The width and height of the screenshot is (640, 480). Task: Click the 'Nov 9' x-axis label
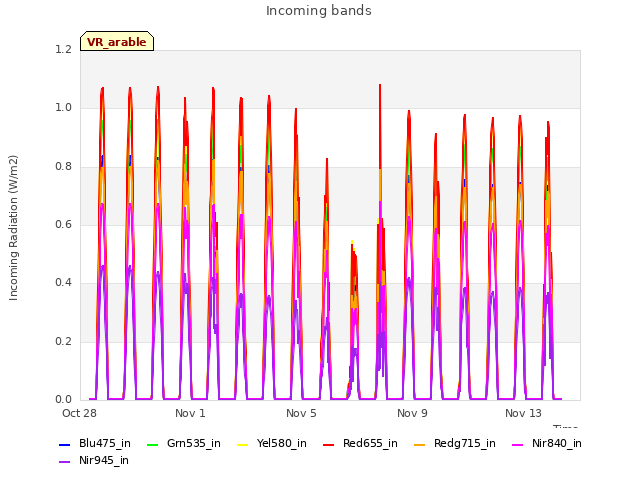click(x=412, y=413)
